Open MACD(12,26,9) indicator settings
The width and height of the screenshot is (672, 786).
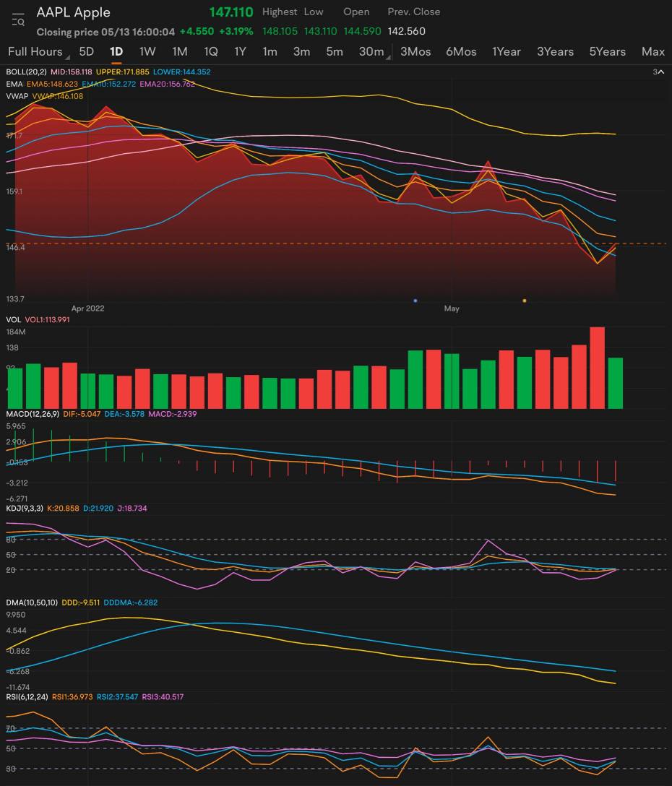(x=33, y=413)
